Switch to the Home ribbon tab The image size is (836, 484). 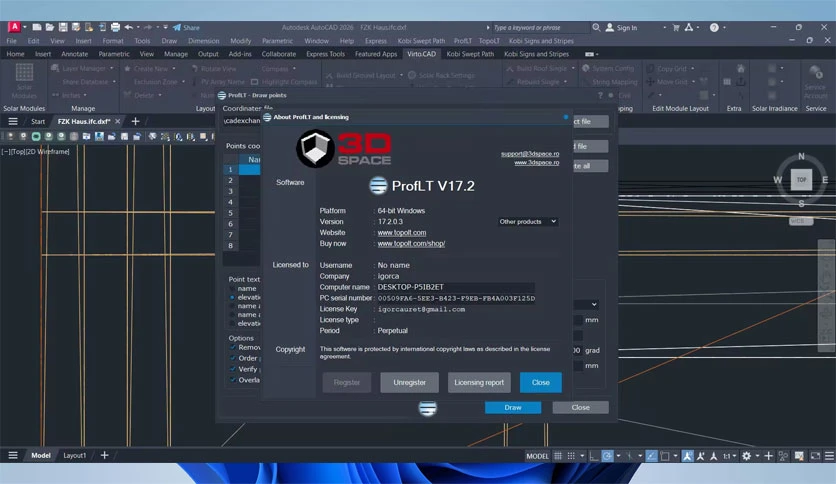point(15,54)
